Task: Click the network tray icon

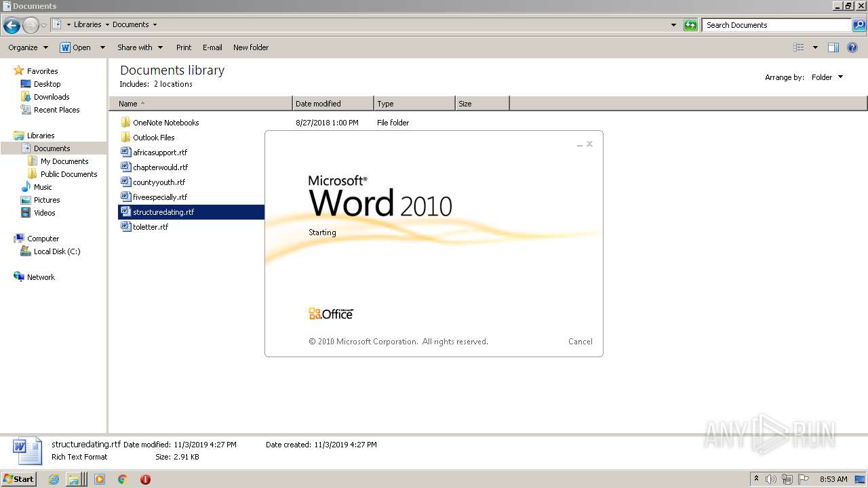Action: tap(787, 479)
